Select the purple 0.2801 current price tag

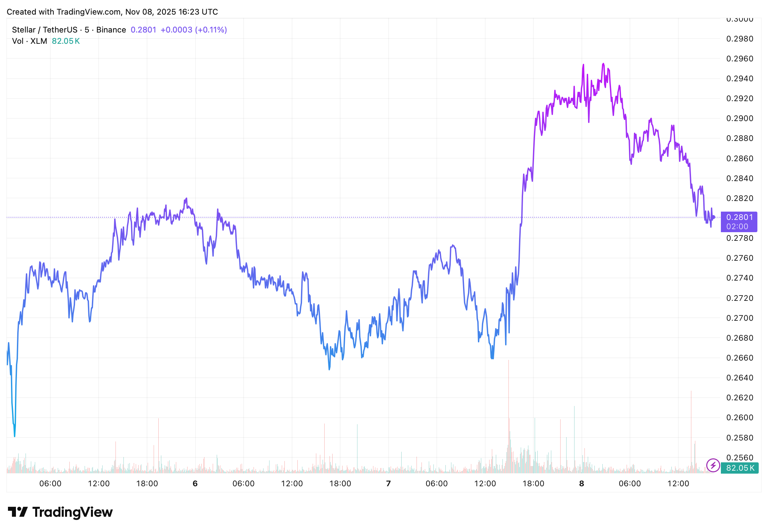pyautogui.click(x=738, y=221)
